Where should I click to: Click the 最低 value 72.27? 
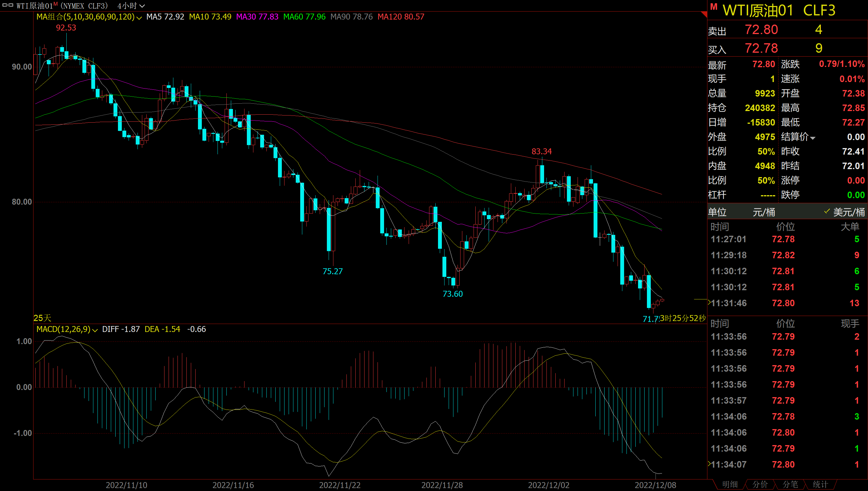[x=853, y=122]
